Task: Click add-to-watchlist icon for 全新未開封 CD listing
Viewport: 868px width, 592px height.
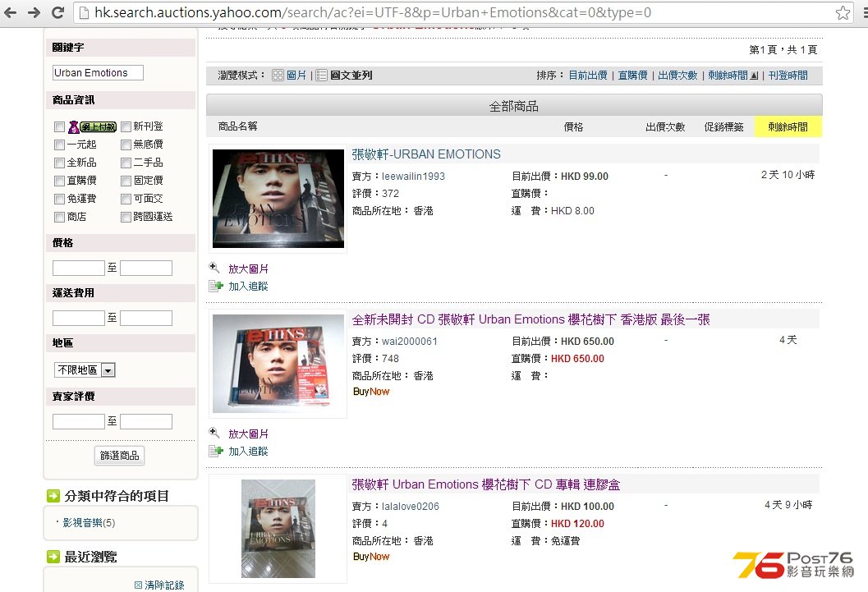Action: (215, 451)
